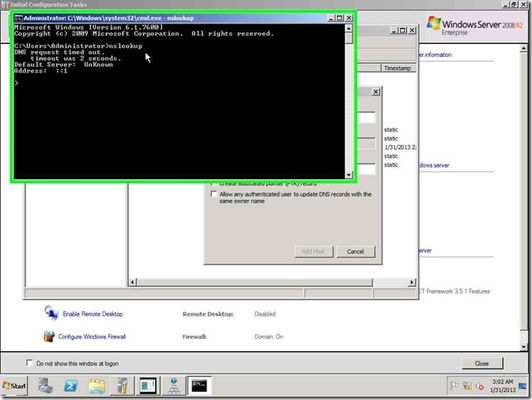Open Windows PowerShell from the taskbar
The image size is (532, 400).
click(x=70, y=386)
